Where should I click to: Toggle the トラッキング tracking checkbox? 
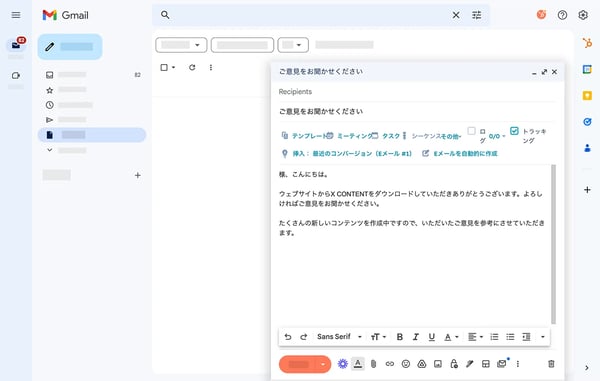point(514,131)
